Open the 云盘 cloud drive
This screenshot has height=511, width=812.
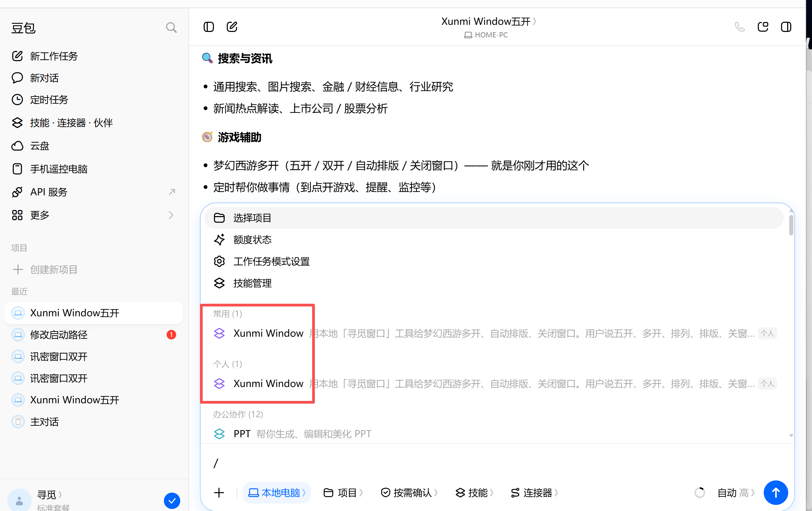[94, 146]
